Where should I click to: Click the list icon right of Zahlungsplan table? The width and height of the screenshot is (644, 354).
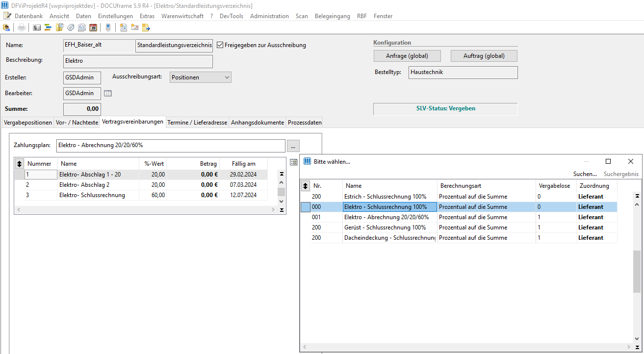(293, 162)
